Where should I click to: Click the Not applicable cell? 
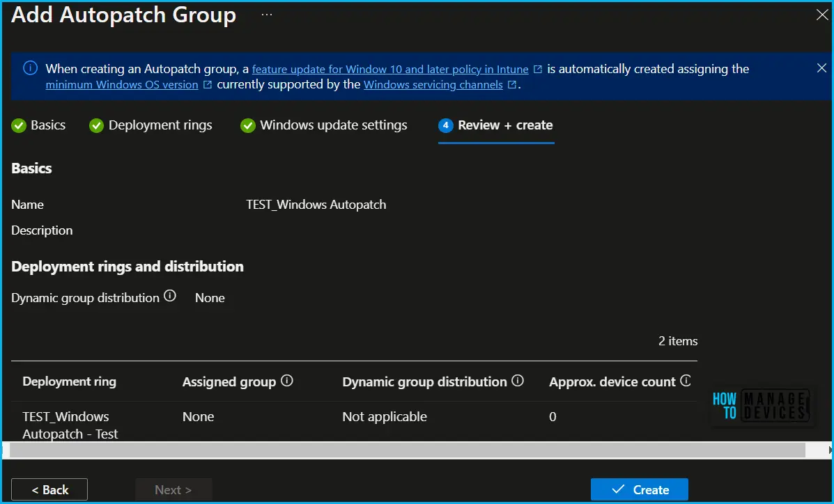coord(385,416)
